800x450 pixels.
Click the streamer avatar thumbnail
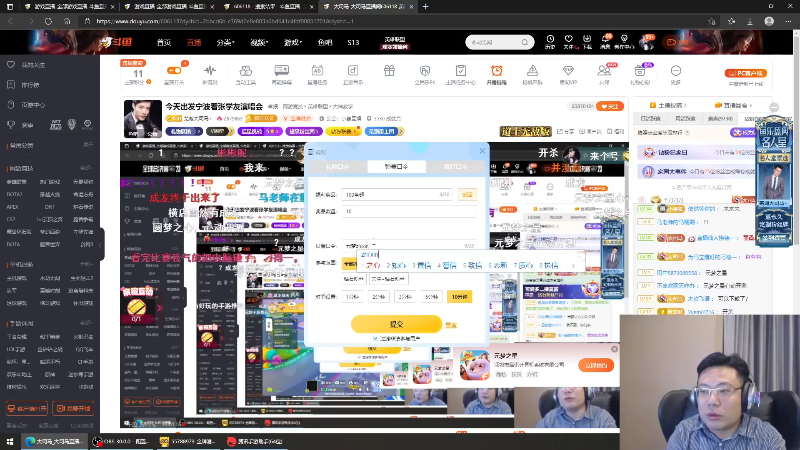pos(142,118)
